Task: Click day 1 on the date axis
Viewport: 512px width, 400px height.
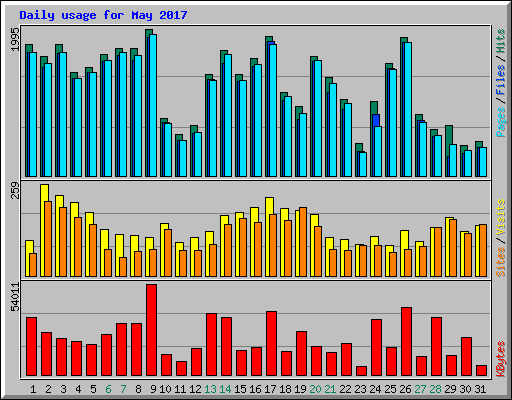Action: coord(33,389)
